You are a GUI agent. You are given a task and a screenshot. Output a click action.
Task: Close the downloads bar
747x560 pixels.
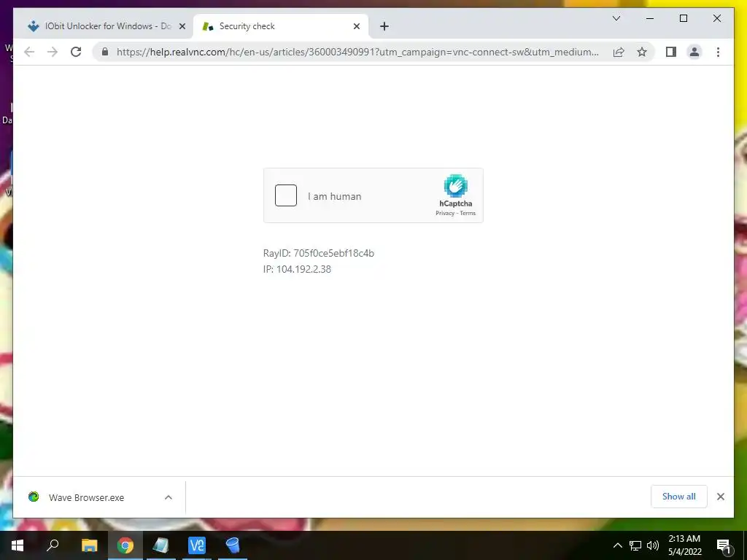[720, 497]
